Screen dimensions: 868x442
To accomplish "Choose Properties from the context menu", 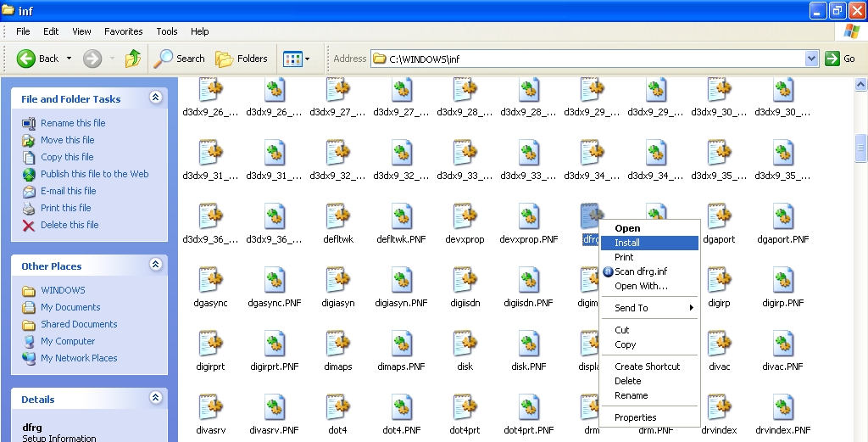I will click(636, 417).
